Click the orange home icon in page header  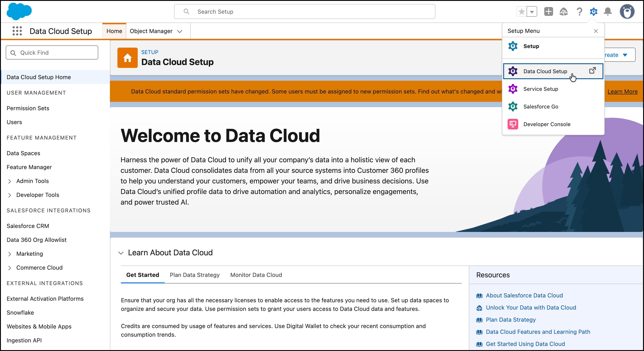click(127, 58)
